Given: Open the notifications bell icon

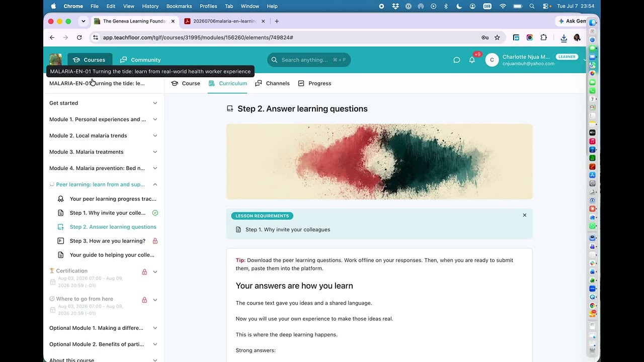Looking at the screenshot, I should 472,60.
